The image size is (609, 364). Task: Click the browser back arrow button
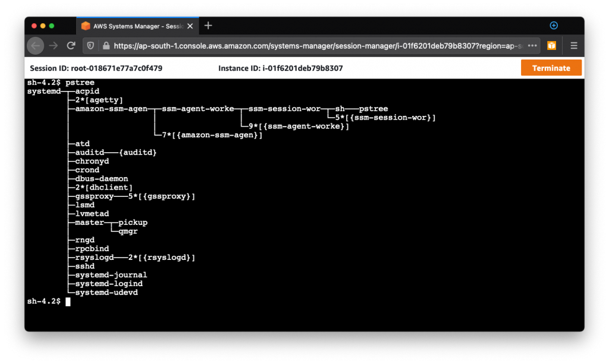[x=35, y=46]
